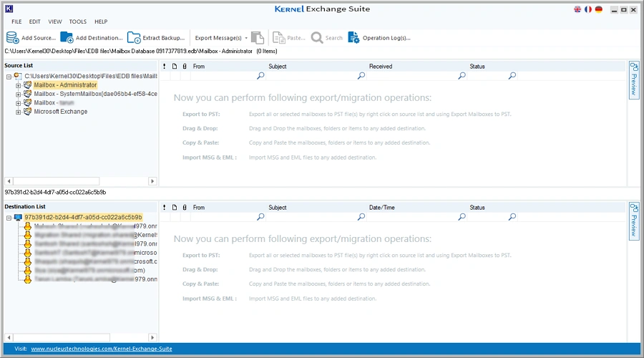Open the Preview side panel in the source pane
Viewport: 644px width, 358px height.
pyautogui.click(x=633, y=80)
